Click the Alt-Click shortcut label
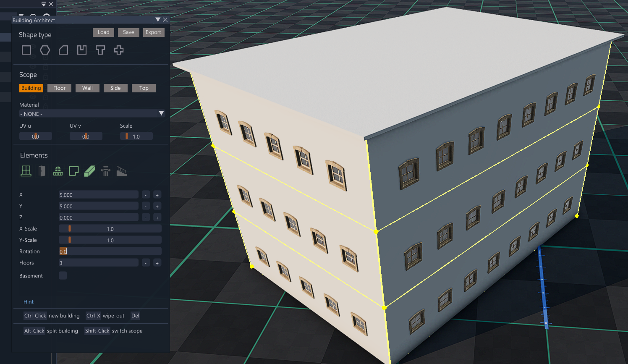The height and width of the screenshot is (364, 628). click(34, 331)
